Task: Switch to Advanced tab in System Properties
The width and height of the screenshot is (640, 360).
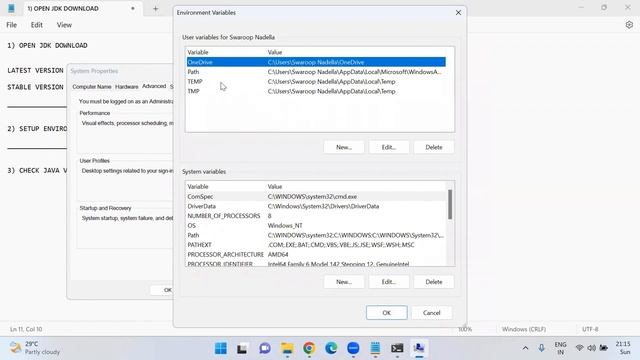Action: click(x=154, y=86)
